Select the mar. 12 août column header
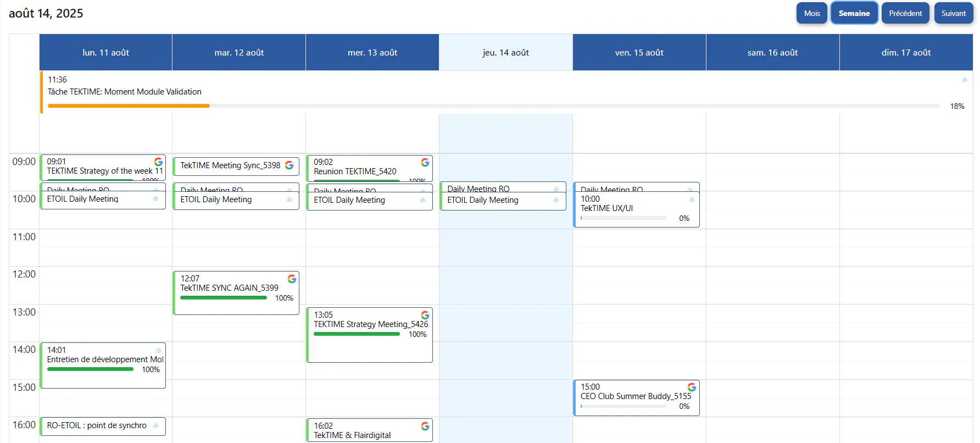980x443 pixels. (x=239, y=52)
